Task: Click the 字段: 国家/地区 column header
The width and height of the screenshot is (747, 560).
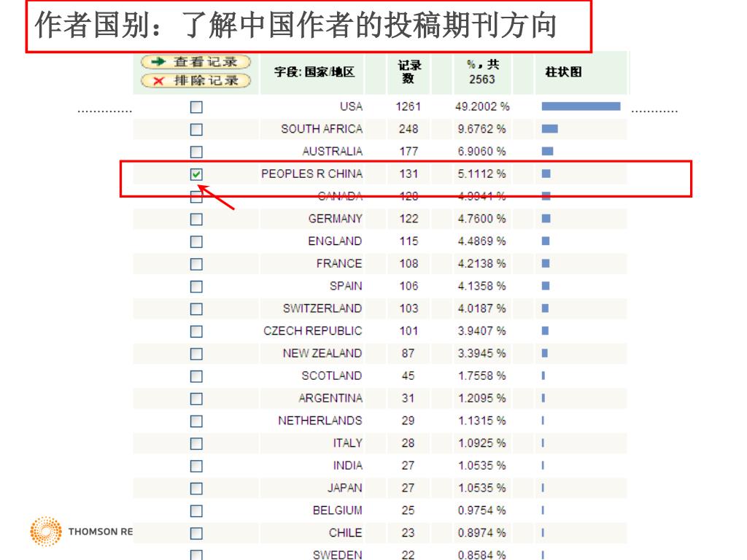Action: pyautogui.click(x=314, y=72)
